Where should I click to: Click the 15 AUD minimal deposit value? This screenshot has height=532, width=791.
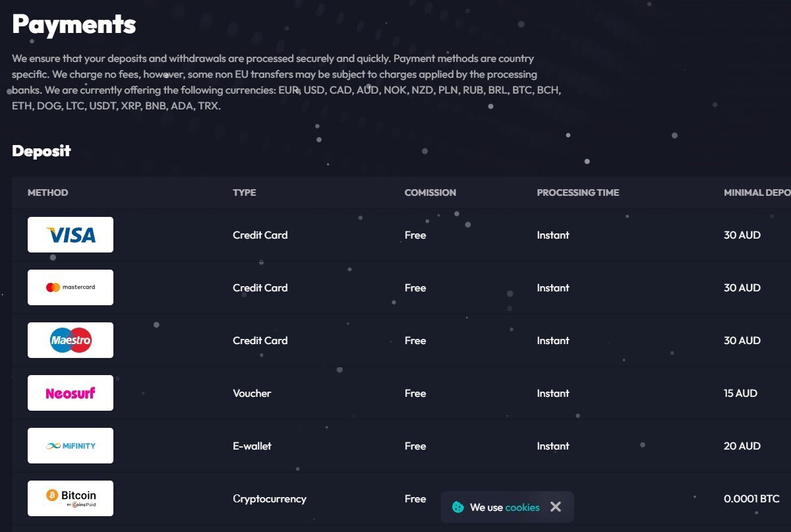(x=741, y=393)
